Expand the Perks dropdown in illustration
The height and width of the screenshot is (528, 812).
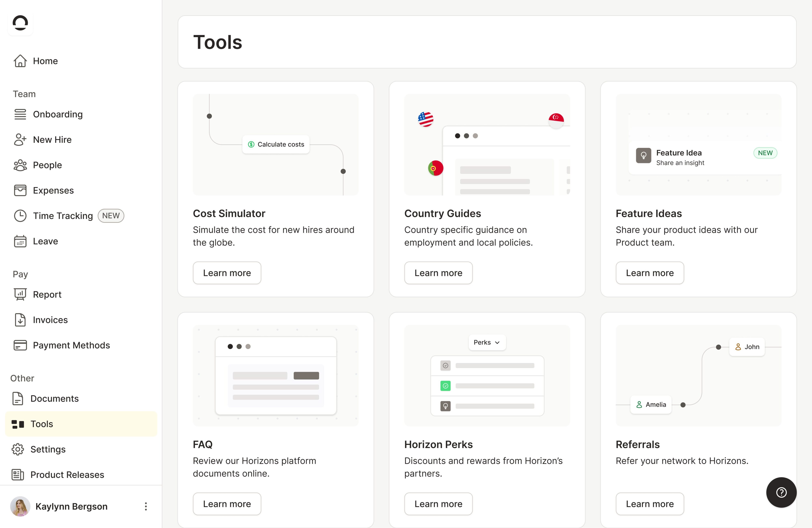[x=487, y=342]
